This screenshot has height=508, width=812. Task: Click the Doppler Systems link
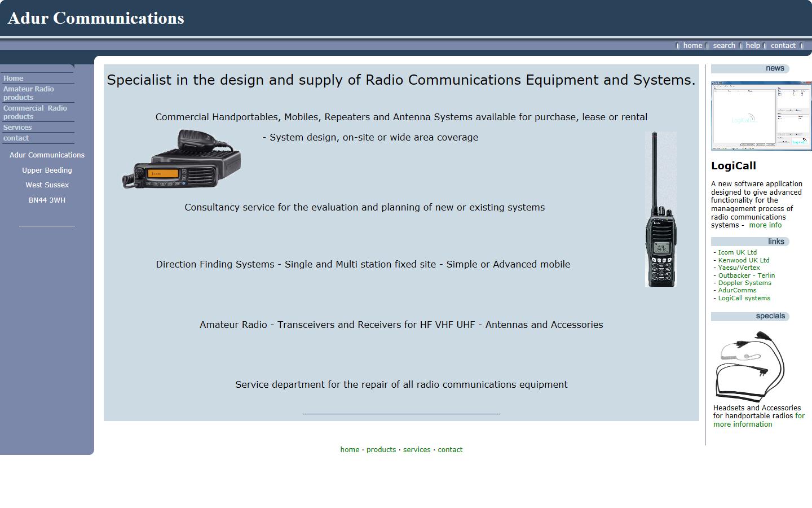pos(744,283)
